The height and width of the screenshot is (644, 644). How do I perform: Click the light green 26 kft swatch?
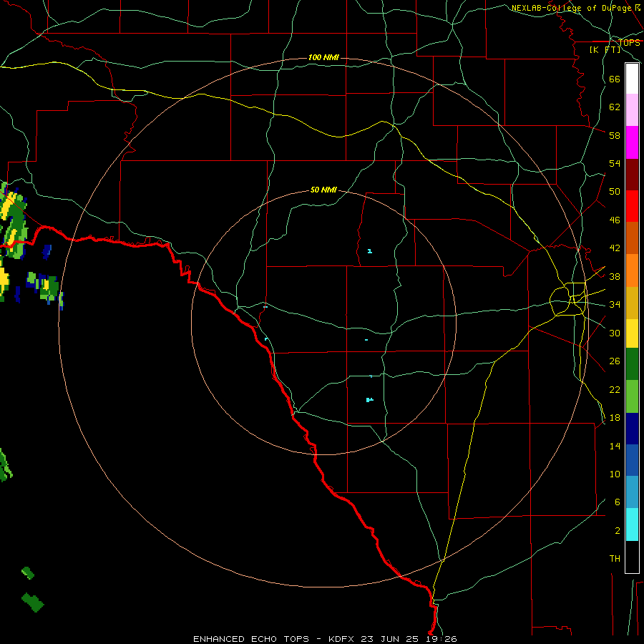coord(632,396)
